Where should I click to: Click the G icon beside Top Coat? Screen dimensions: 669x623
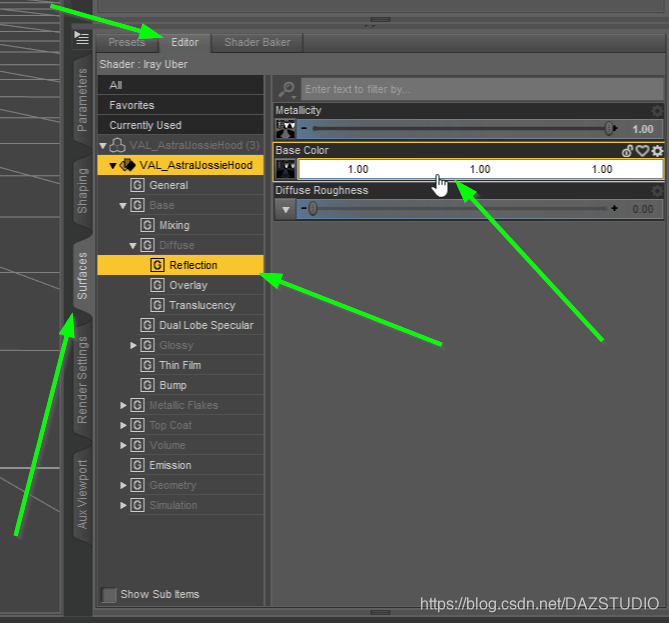click(x=137, y=425)
